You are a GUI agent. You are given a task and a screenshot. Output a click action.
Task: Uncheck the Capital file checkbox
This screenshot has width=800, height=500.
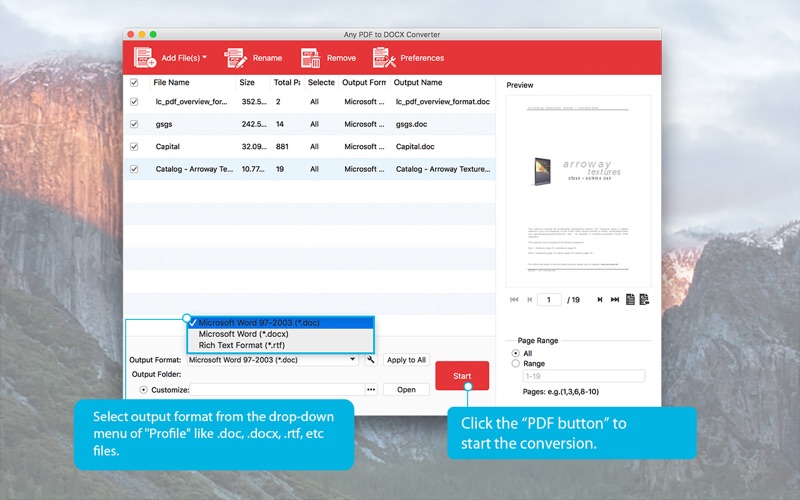tap(134, 146)
